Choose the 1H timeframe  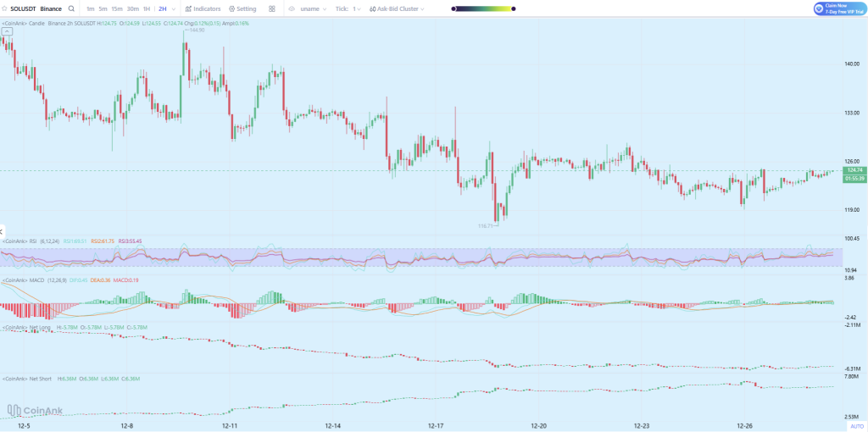146,8
